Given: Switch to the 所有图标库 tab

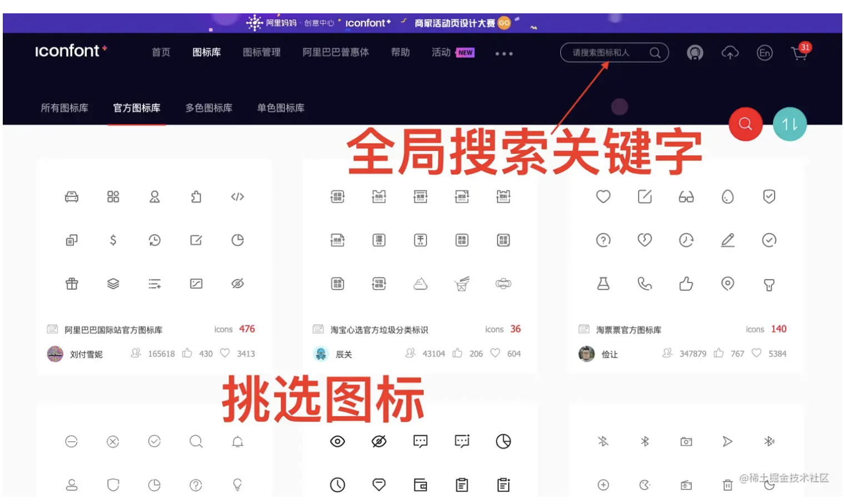Looking at the screenshot, I should 64,108.
